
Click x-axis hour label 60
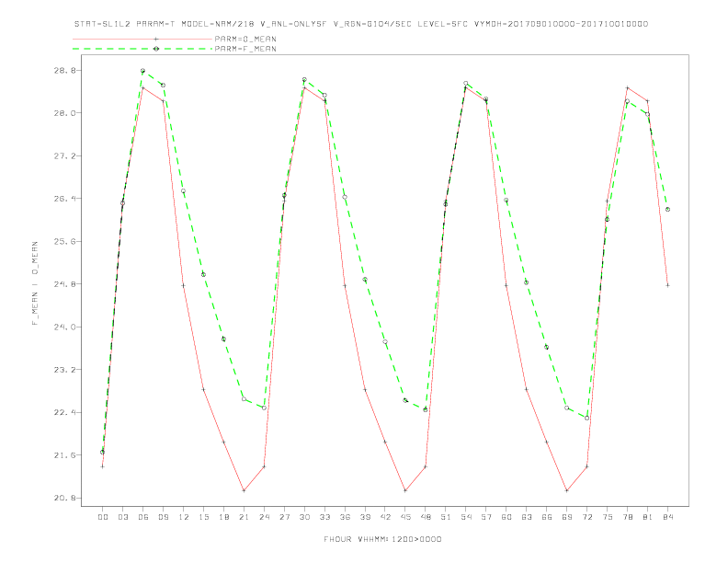coord(506,517)
